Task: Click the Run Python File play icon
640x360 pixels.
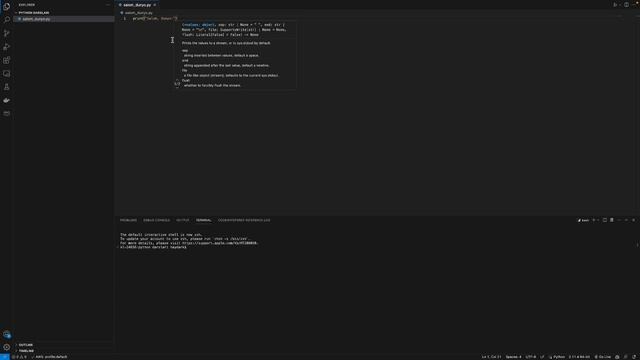Action: (615, 5)
